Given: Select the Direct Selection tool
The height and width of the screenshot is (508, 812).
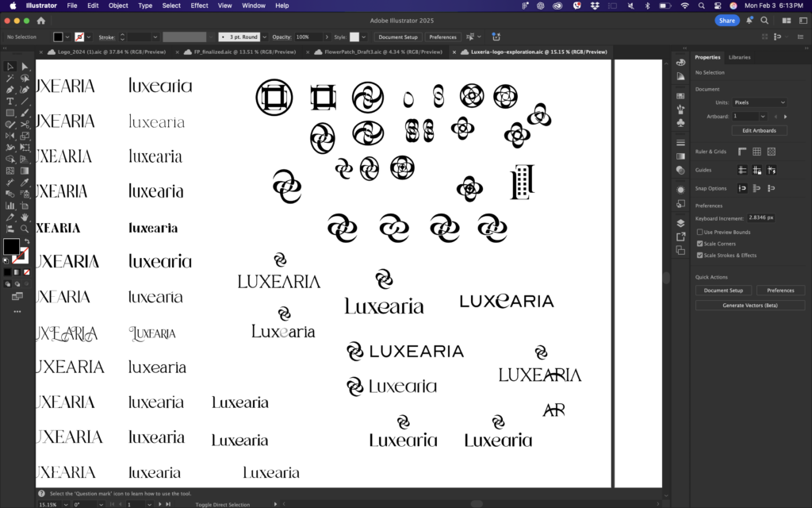Looking at the screenshot, I should 25,67.
